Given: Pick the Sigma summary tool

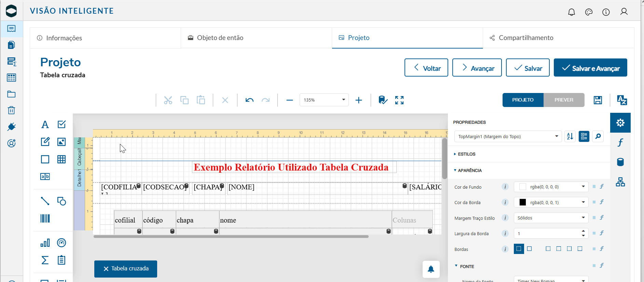Looking at the screenshot, I should (x=45, y=260).
